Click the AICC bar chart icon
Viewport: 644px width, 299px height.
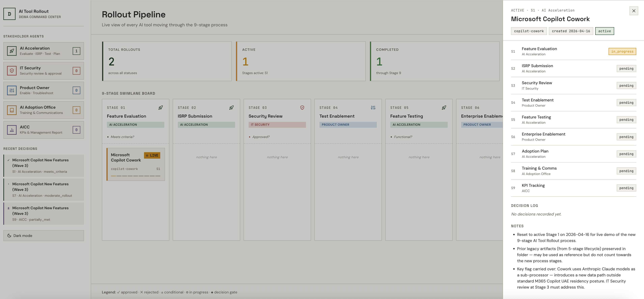click(x=12, y=130)
